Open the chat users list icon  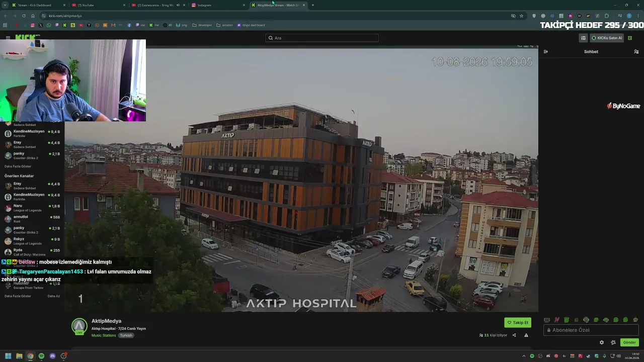click(x=636, y=51)
